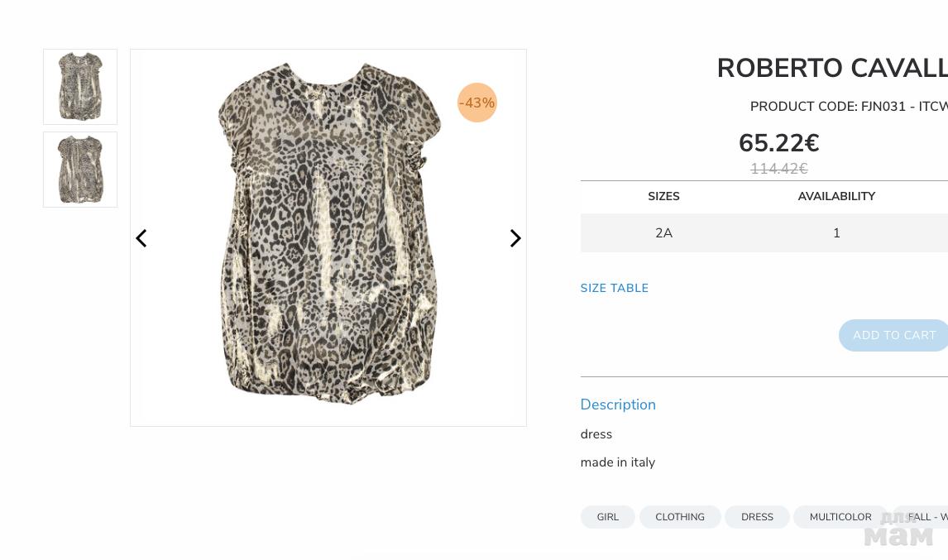Filter by the CLOTHING tag
948x560 pixels.
pos(679,517)
